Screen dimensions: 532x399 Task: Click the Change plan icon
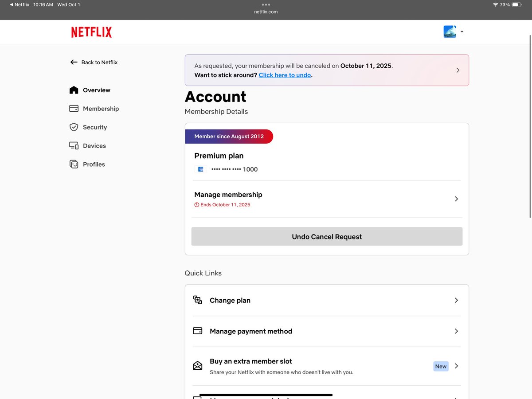198,300
